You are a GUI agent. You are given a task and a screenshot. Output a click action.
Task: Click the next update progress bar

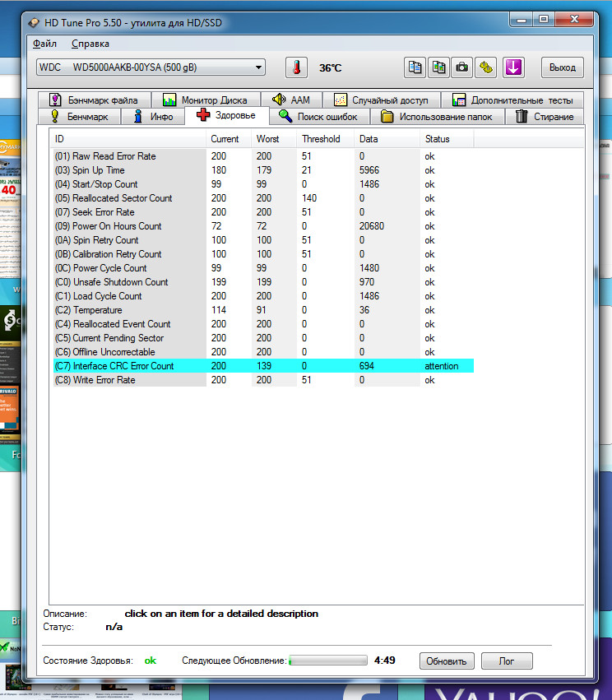click(x=328, y=661)
